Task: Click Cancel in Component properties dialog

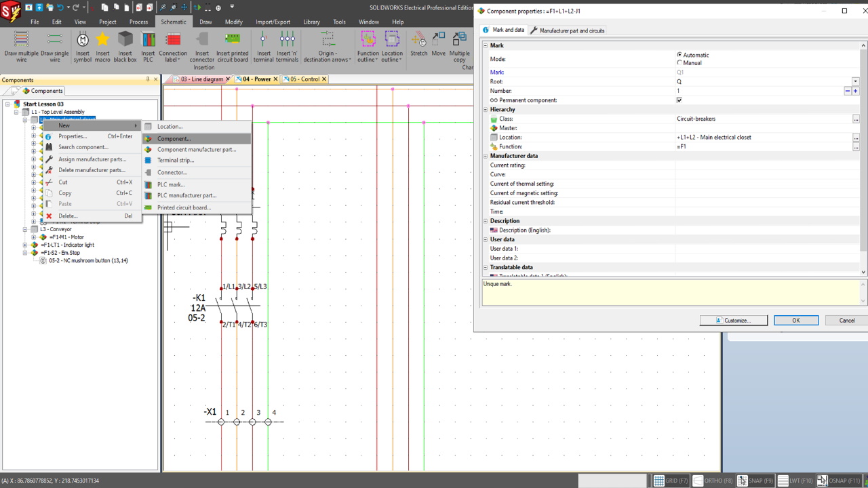Action: click(x=847, y=320)
